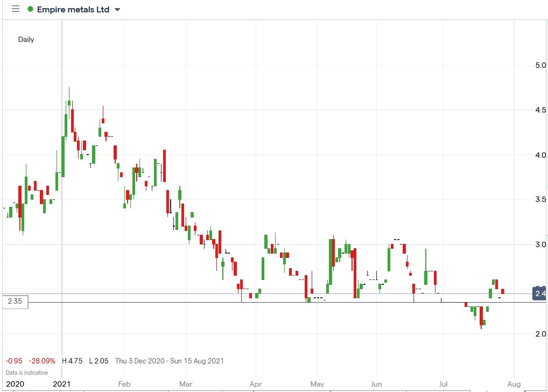Click the Daily timeframe label

[26, 39]
